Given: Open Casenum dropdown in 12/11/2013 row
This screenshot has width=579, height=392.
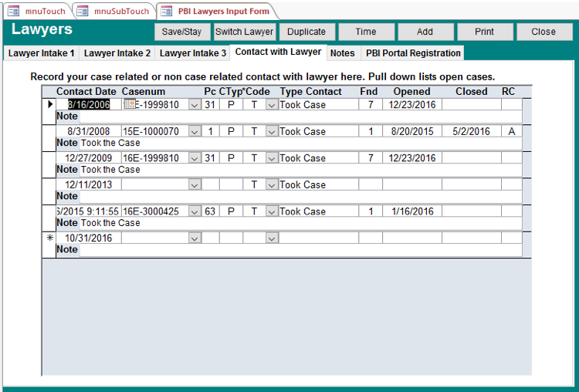Looking at the screenshot, I should click(195, 185).
